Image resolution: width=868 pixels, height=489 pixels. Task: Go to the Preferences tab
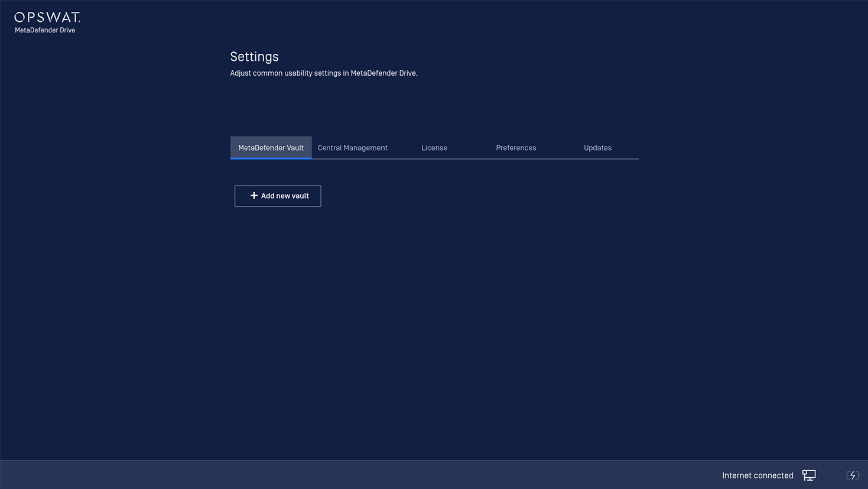[x=516, y=148]
